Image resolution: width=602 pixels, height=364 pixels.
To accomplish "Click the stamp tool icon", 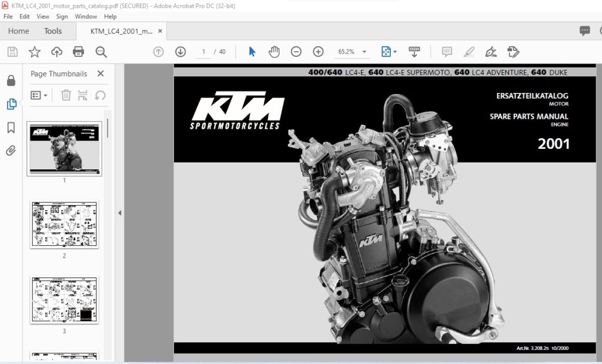I will click(x=513, y=52).
